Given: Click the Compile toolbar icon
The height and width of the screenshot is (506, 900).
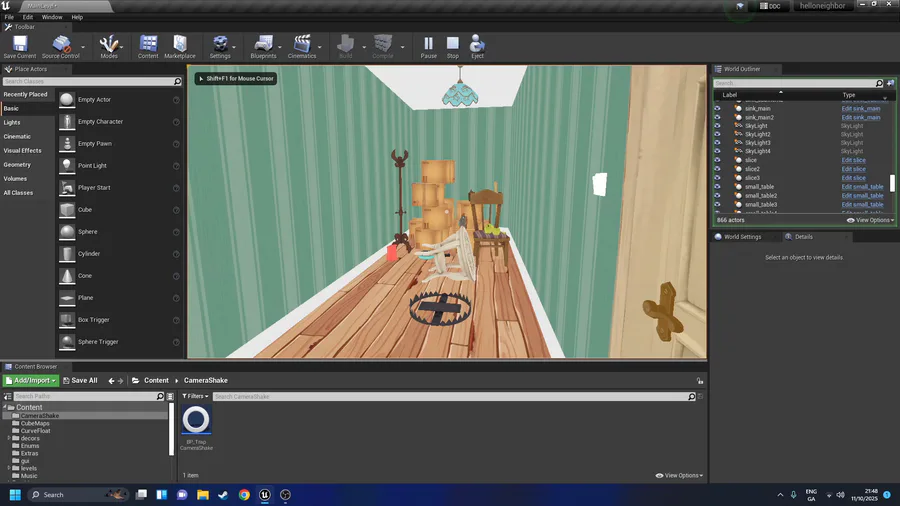Looking at the screenshot, I should 383,47.
